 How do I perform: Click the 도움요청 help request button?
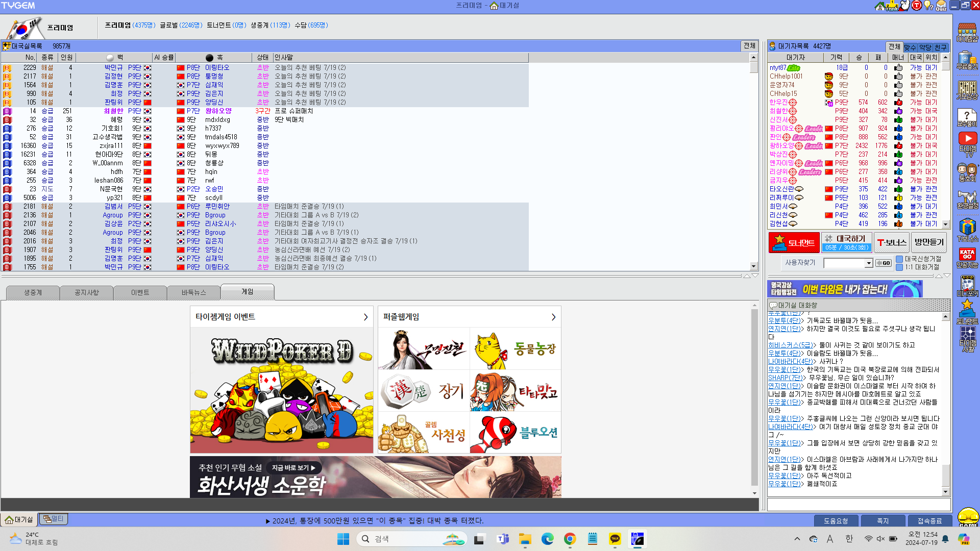coord(836,521)
